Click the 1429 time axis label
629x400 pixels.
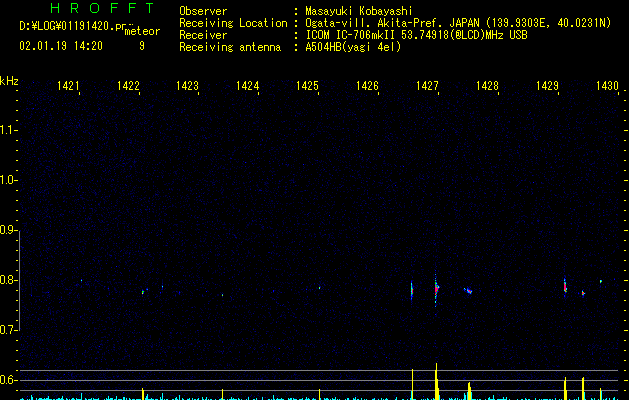[547, 86]
